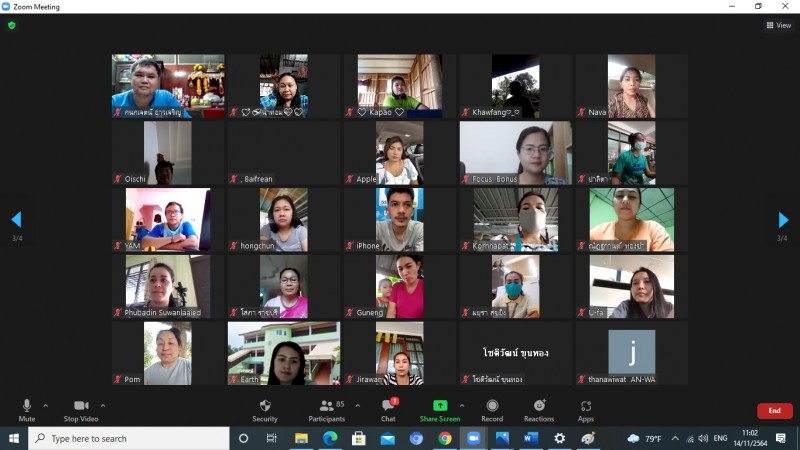The height and width of the screenshot is (450, 800).
Task: Open the View layout menu
Action: pyautogui.click(x=778, y=25)
